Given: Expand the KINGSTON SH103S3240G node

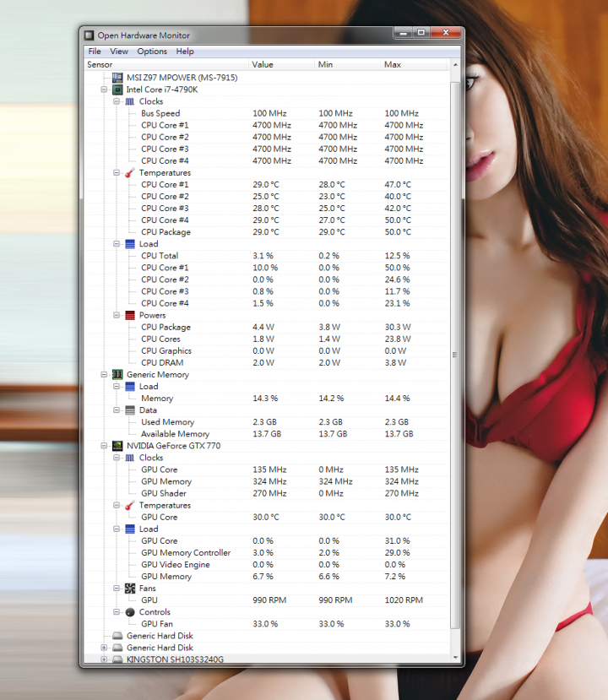Looking at the screenshot, I should click(104, 659).
